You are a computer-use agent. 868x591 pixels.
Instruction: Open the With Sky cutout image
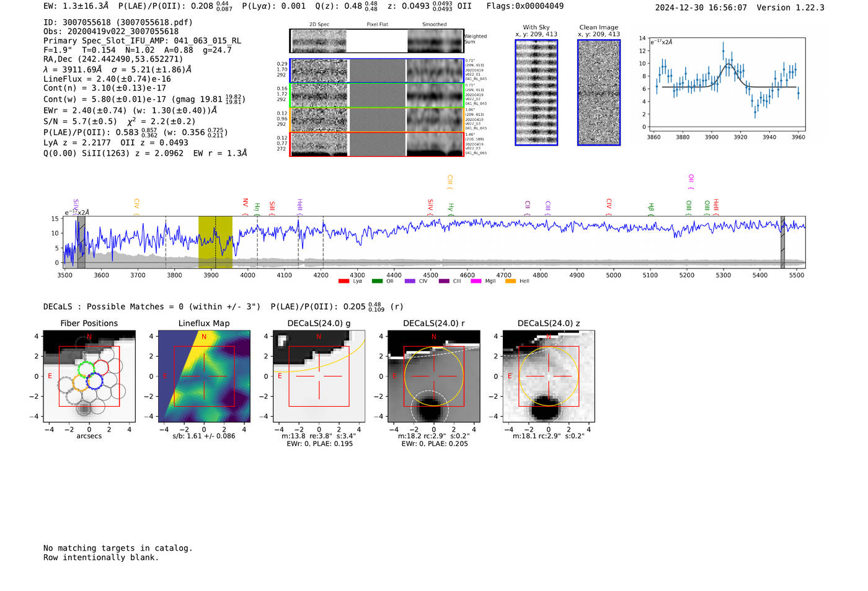[x=536, y=92]
